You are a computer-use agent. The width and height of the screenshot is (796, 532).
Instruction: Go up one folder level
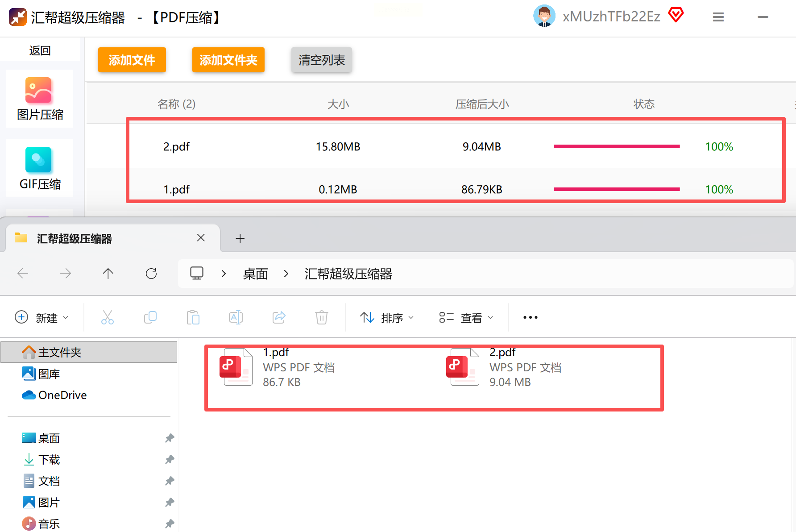pos(108,273)
